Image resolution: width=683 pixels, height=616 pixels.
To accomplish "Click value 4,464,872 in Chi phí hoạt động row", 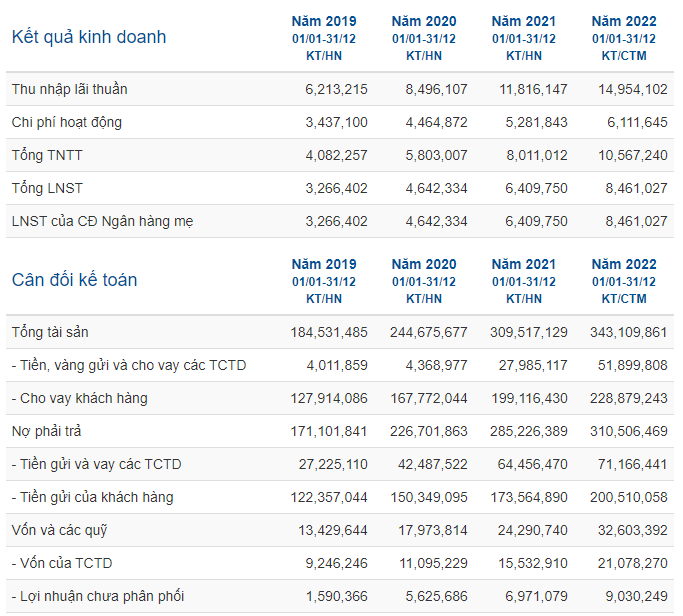I will coord(436,122).
